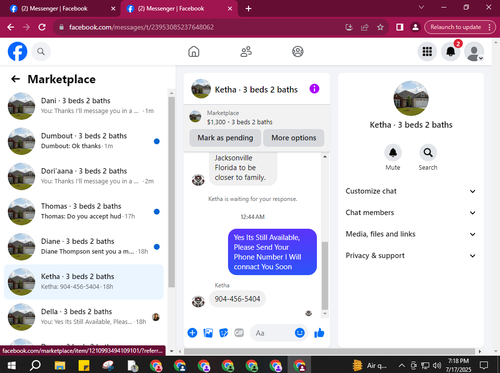500x373 pixels.
Task: Click the volume icon in system tray
Action: pos(437,365)
